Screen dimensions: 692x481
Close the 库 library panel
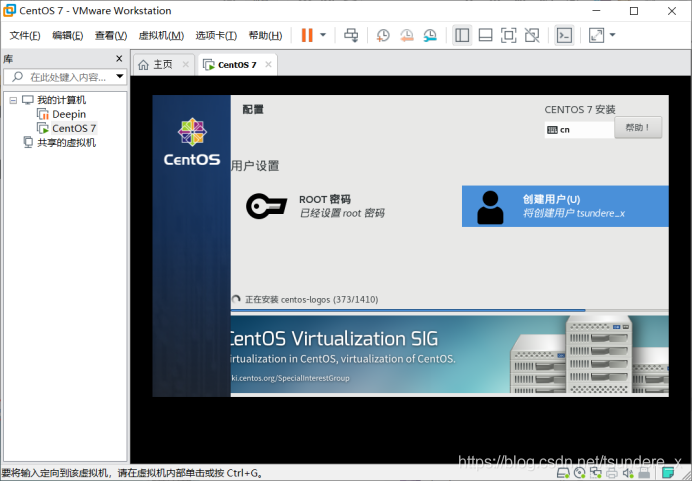119,58
